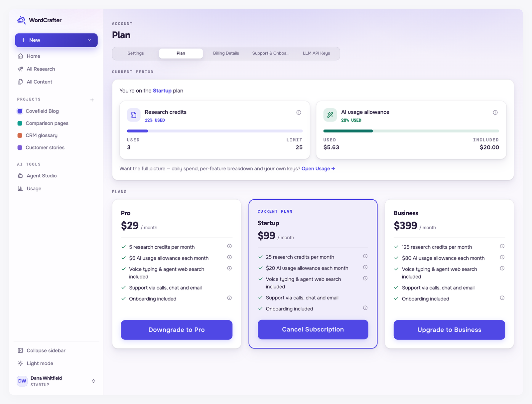Add a new project with plus icon
Screen dimensions: 532x404
[92, 100]
